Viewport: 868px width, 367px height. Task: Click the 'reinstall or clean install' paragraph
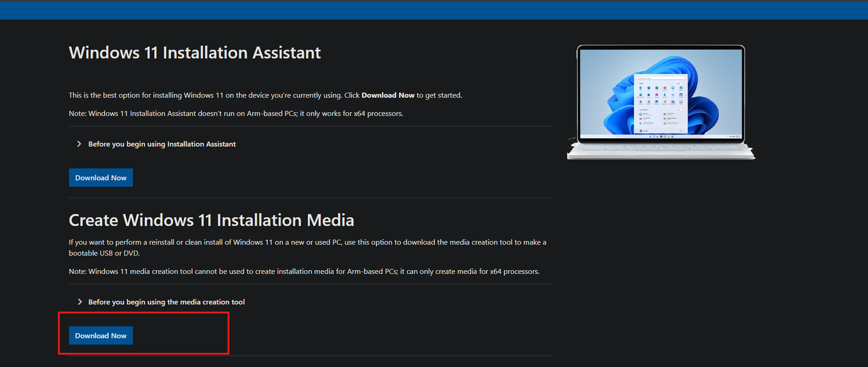pyautogui.click(x=307, y=247)
